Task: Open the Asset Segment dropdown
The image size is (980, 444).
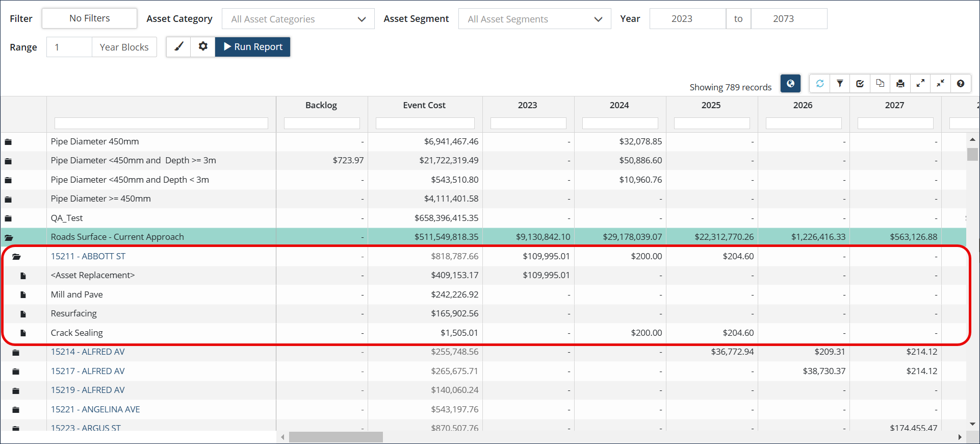Action: coord(534,19)
